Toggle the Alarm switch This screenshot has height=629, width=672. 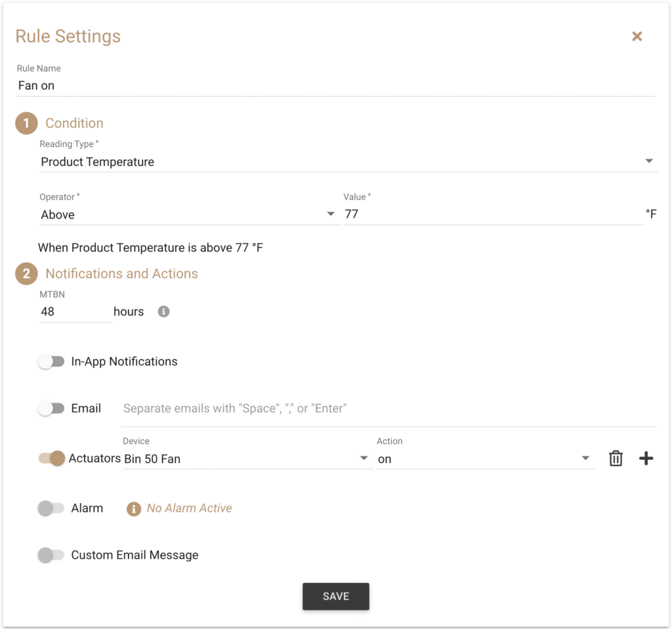(x=51, y=508)
